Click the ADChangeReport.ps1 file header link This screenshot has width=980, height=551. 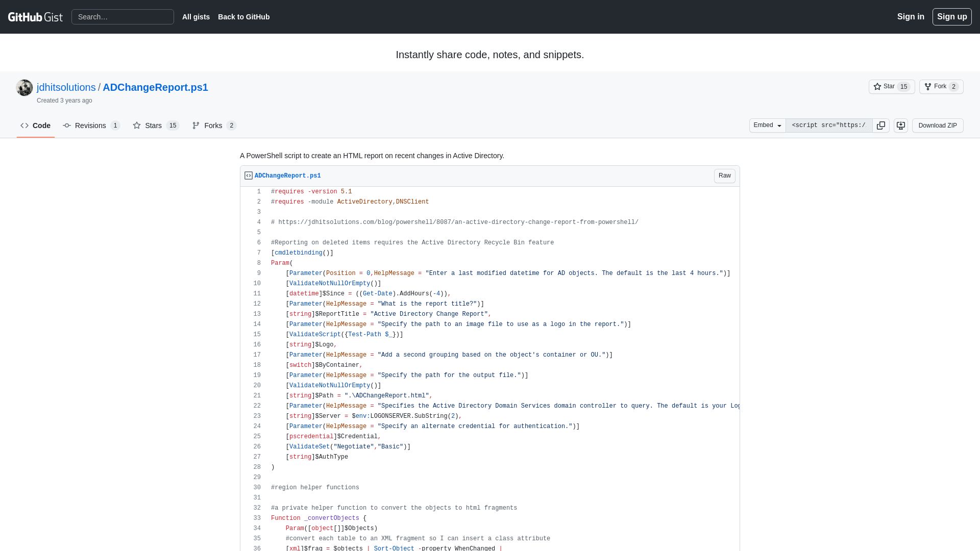[288, 176]
